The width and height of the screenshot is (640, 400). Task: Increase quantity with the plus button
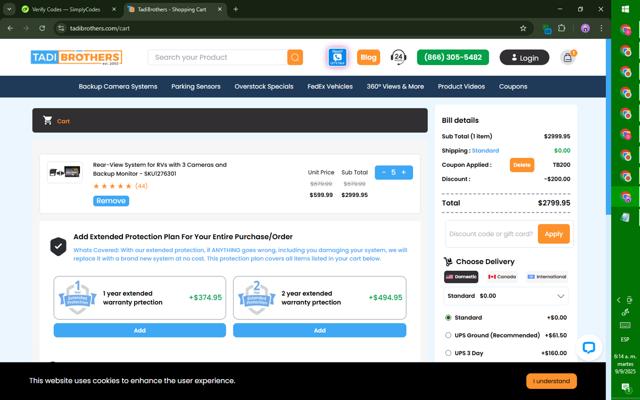404,173
